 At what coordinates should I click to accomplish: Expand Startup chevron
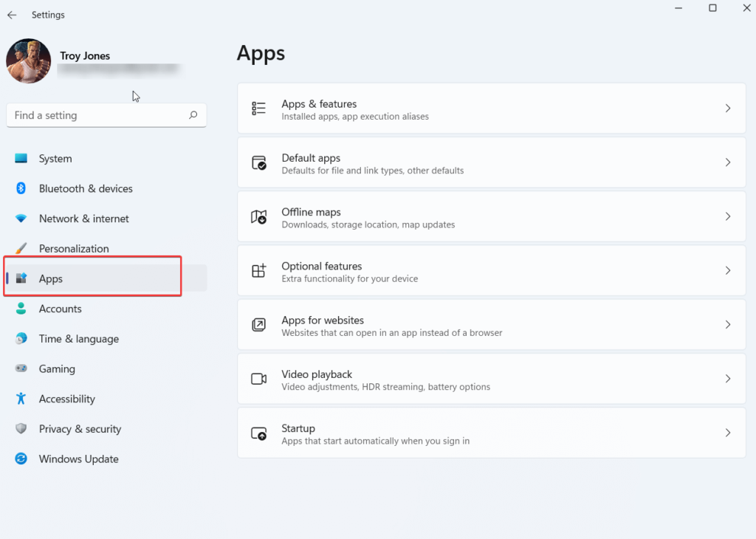(728, 433)
